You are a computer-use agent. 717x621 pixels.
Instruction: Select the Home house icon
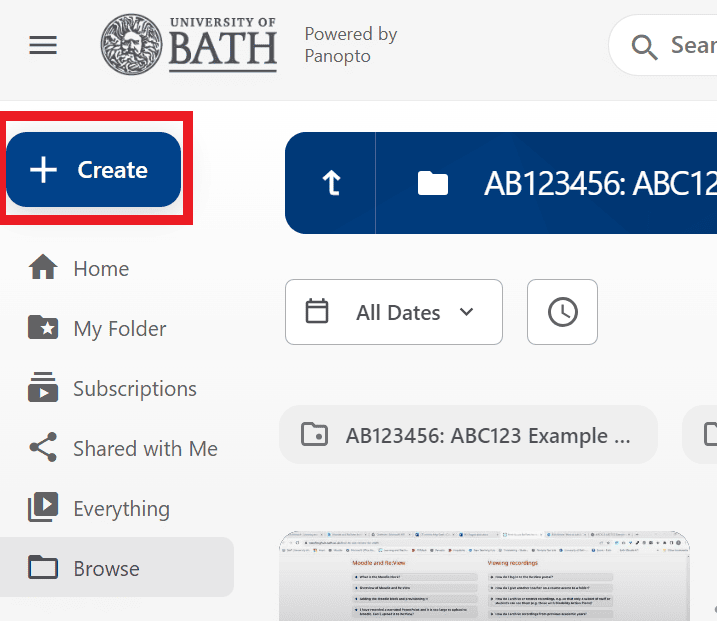(x=43, y=269)
